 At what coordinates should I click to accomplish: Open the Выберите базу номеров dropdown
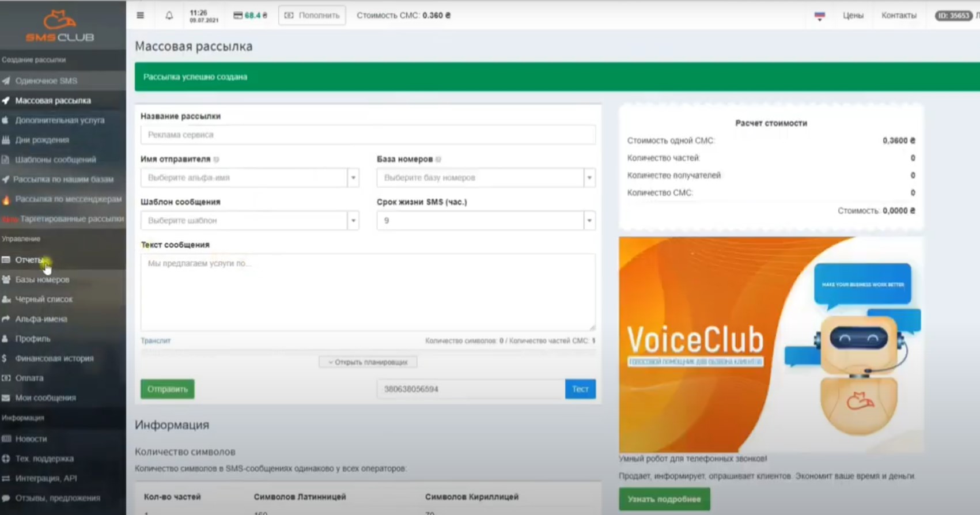point(486,177)
